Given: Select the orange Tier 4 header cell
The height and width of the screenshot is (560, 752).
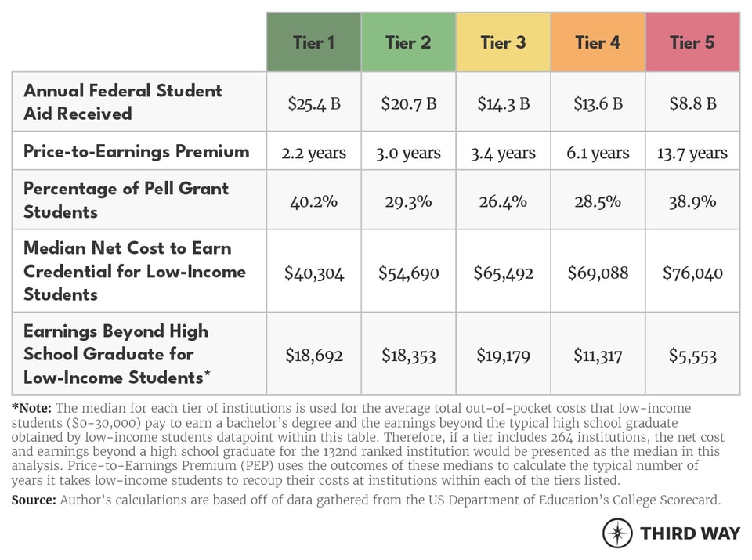Looking at the screenshot, I should (598, 42).
